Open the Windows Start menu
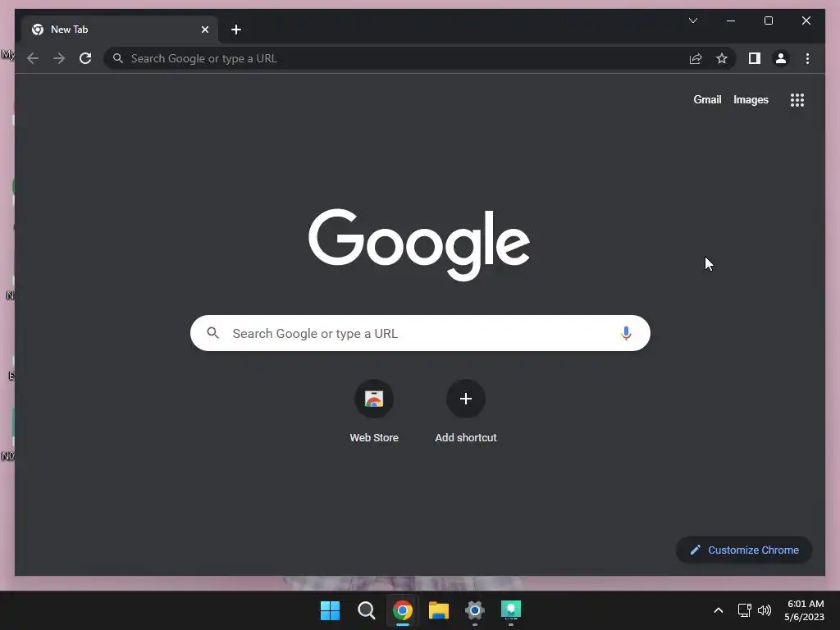This screenshot has width=840, height=630. pyautogui.click(x=330, y=610)
